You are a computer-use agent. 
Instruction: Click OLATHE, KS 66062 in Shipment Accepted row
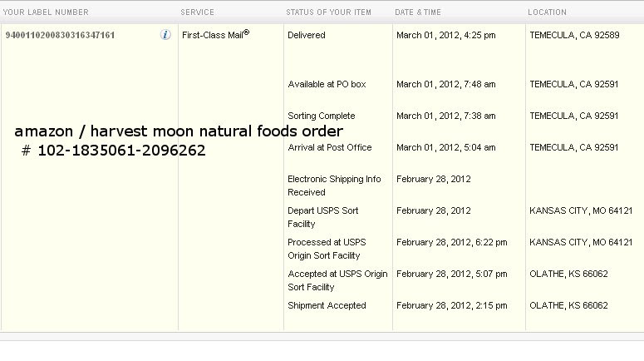point(568,305)
